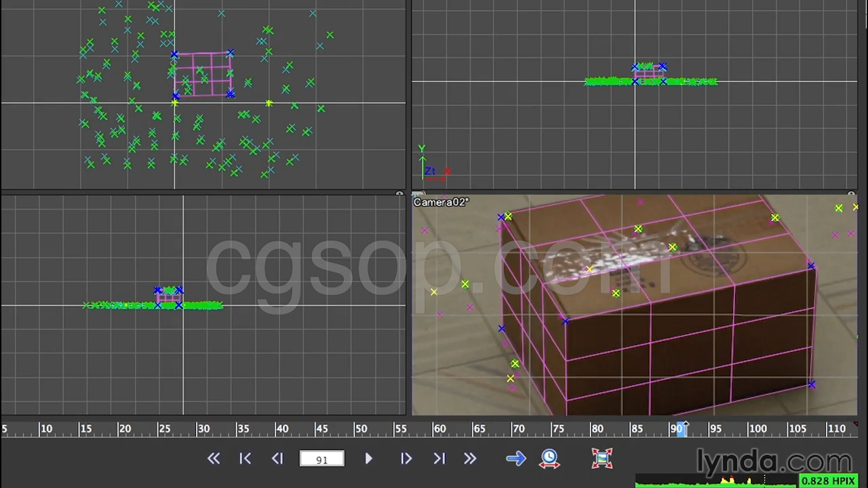Viewport: 868px width, 488px height.
Task: Click frame 15 on the timeline ruler
Action: pyautogui.click(x=85, y=428)
